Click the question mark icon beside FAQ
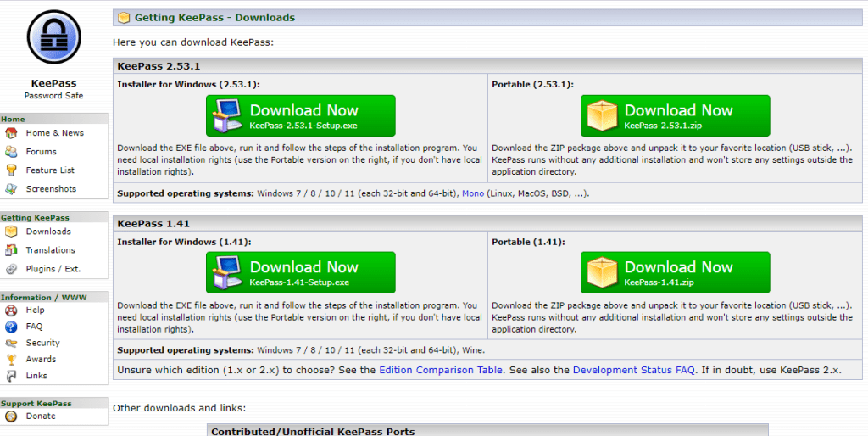 (11, 327)
